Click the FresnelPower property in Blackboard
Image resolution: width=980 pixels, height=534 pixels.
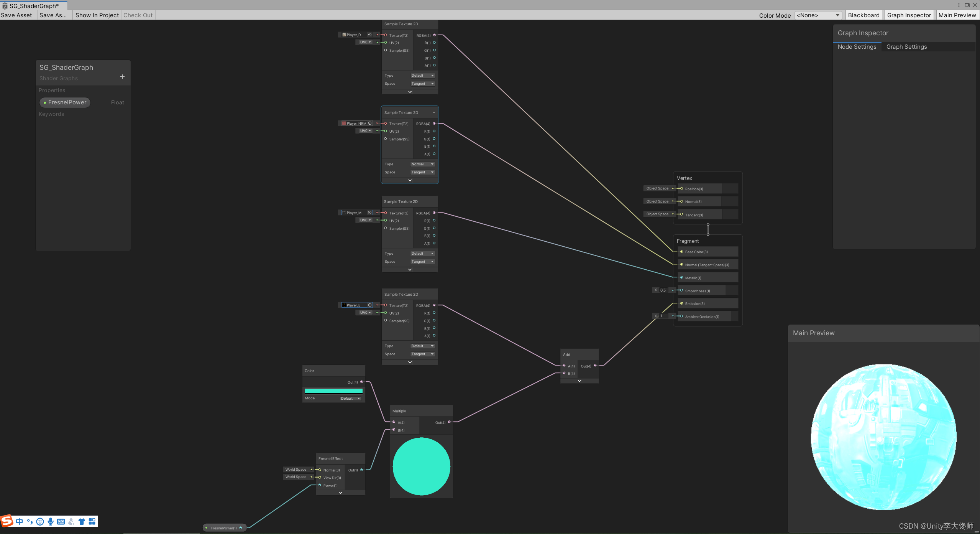tap(66, 102)
